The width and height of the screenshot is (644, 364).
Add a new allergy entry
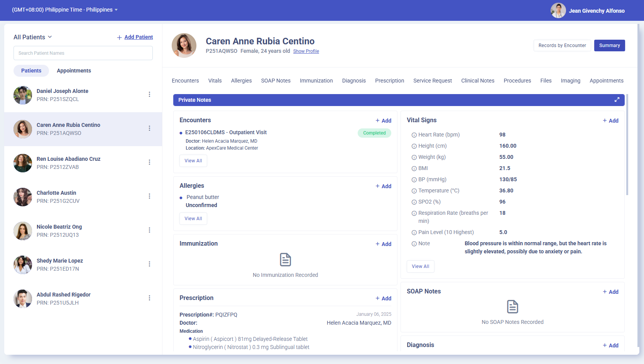(x=384, y=186)
